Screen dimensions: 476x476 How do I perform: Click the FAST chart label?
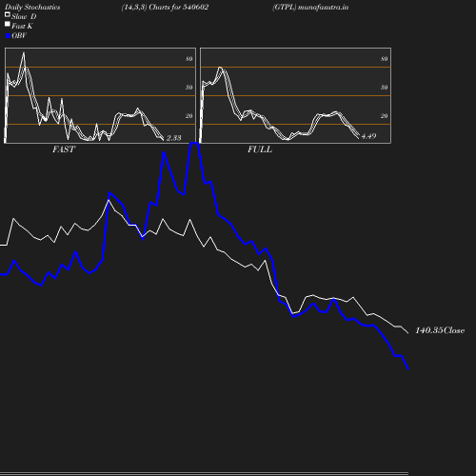tap(64, 149)
